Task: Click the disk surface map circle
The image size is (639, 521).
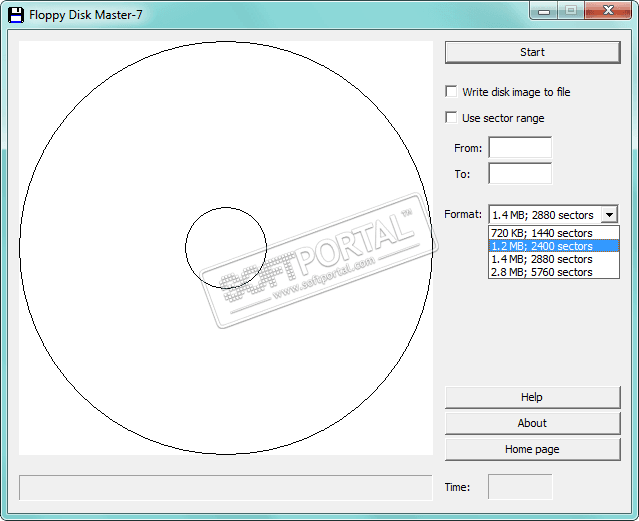Action: pos(226,247)
